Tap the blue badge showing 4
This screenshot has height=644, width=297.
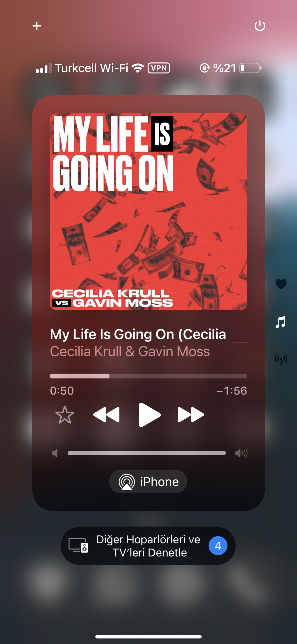pyautogui.click(x=218, y=546)
